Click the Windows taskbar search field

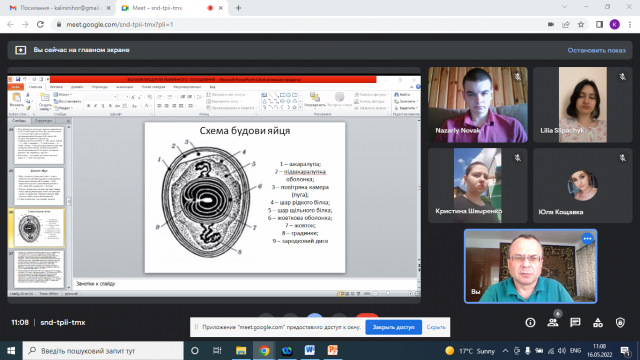coord(103,351)
